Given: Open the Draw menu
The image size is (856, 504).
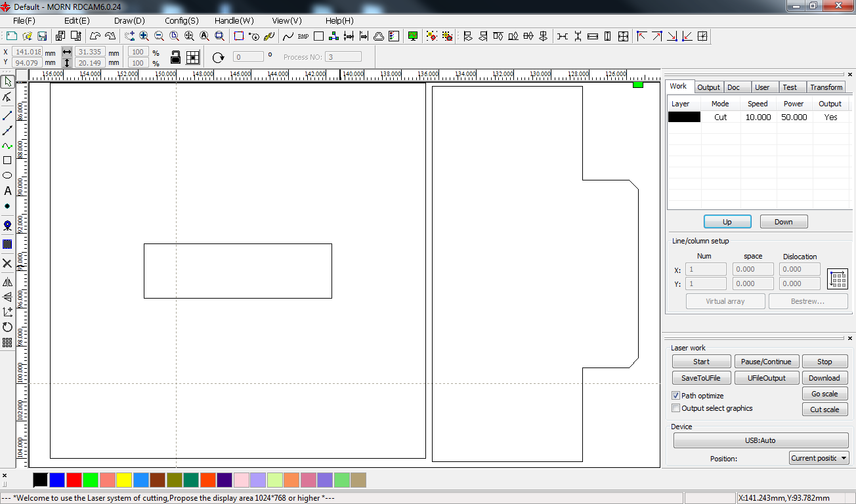Looking at the screenshot, I should coord(129,20).
